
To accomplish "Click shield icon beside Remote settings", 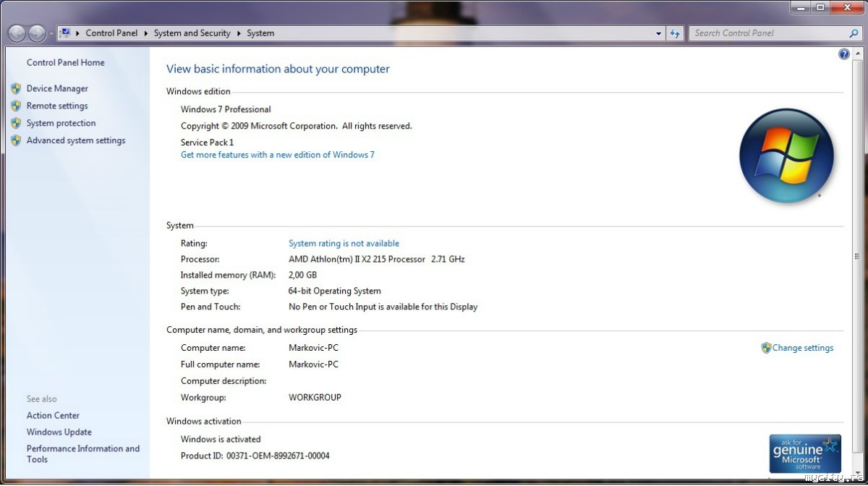I will [x=16, y=106].
